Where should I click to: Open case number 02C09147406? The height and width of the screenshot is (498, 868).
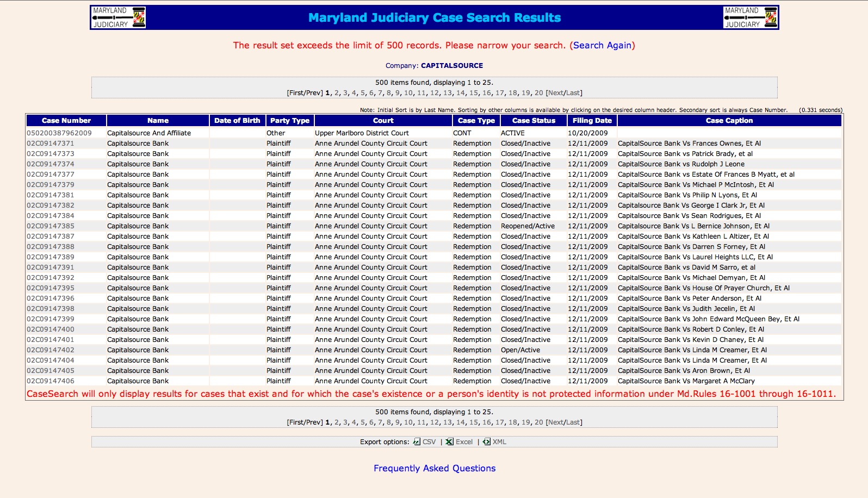click(x=51, y=381)
